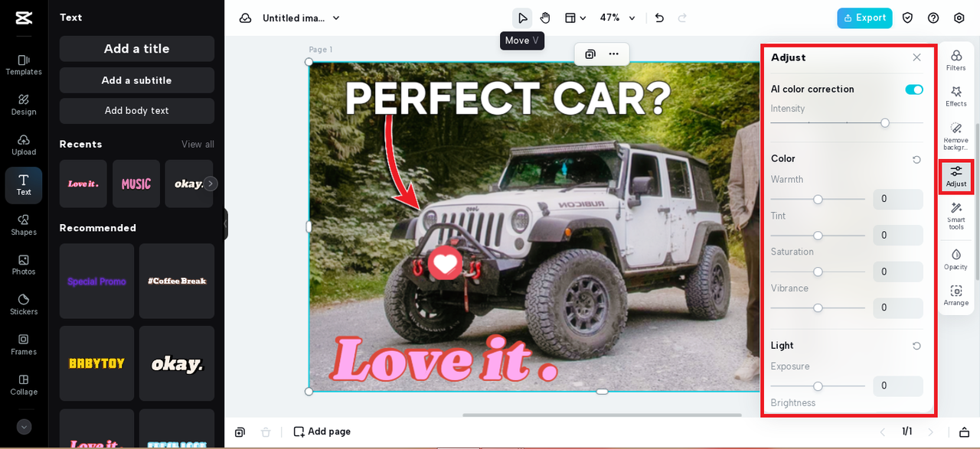
Task: Select the MUSIC recent text style
Action: pyautogui.click(x=136, y=184)
